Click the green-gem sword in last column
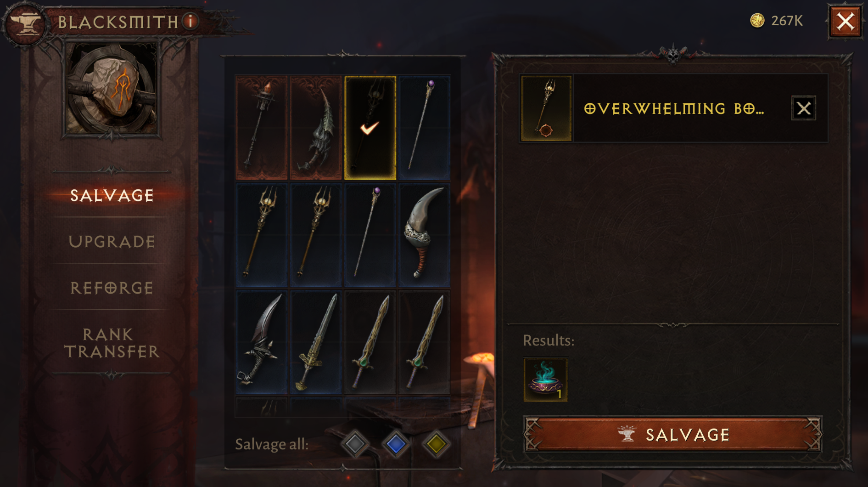The width and height of the screenshot is (868, 487). tap(424, 342)
